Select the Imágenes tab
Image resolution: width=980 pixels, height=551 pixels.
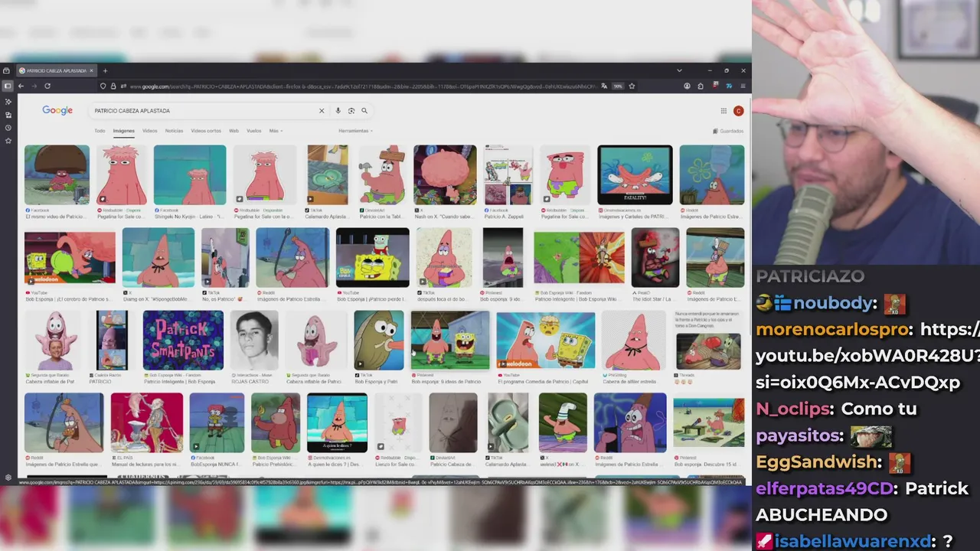pos(123,131)
